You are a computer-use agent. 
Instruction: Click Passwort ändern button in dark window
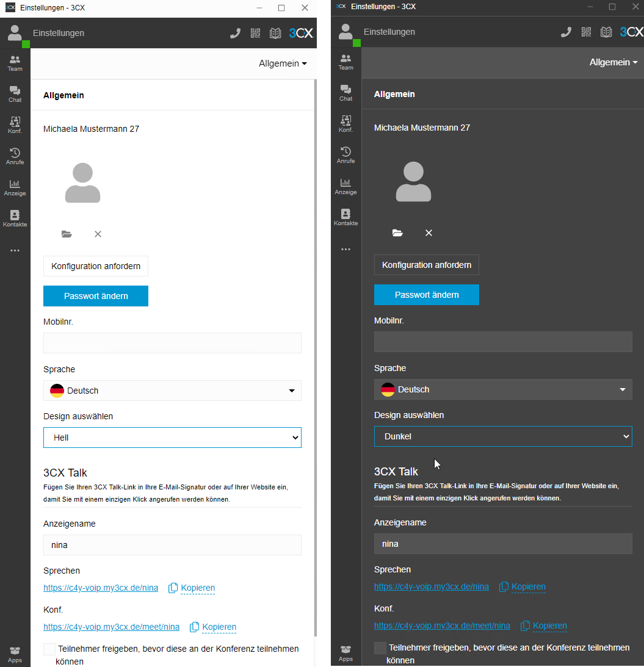tap(427, 295)
